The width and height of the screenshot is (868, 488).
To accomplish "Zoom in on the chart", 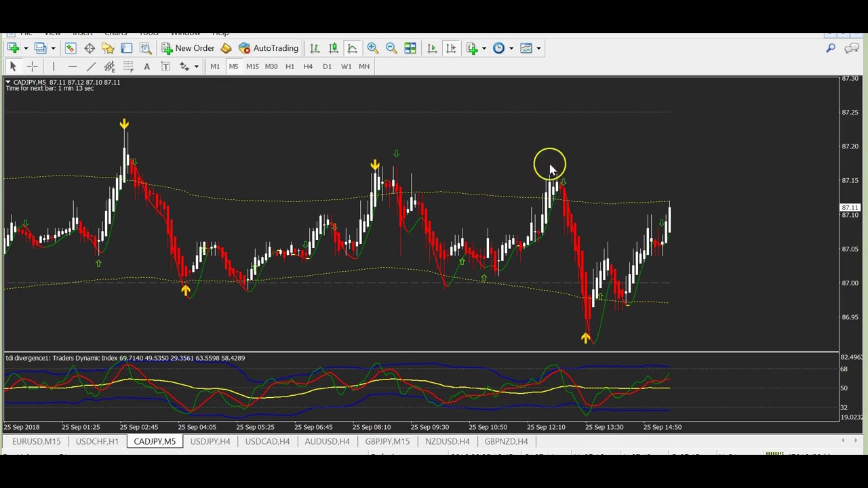I will click(372, 48).
